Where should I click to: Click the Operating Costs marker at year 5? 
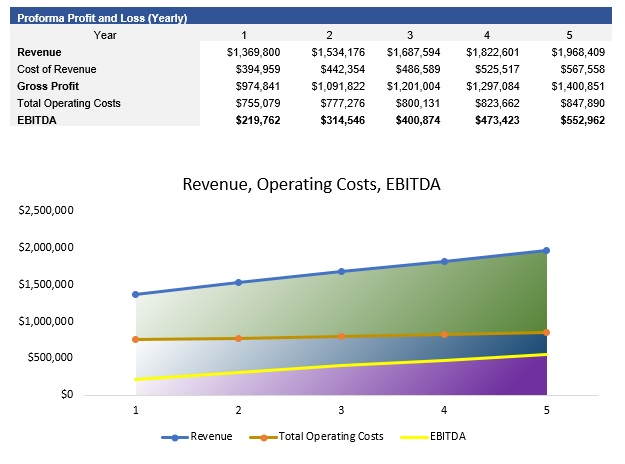[546, 332]
